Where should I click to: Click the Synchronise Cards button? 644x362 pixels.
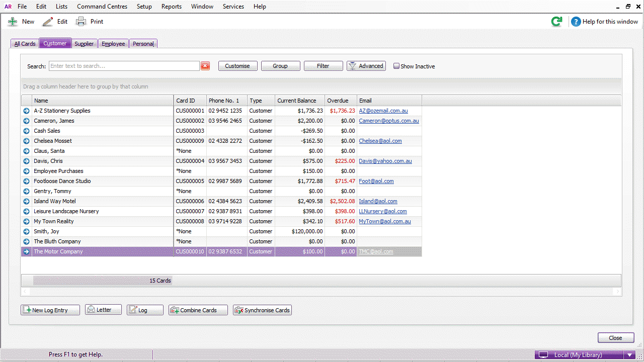click(262, 310)
